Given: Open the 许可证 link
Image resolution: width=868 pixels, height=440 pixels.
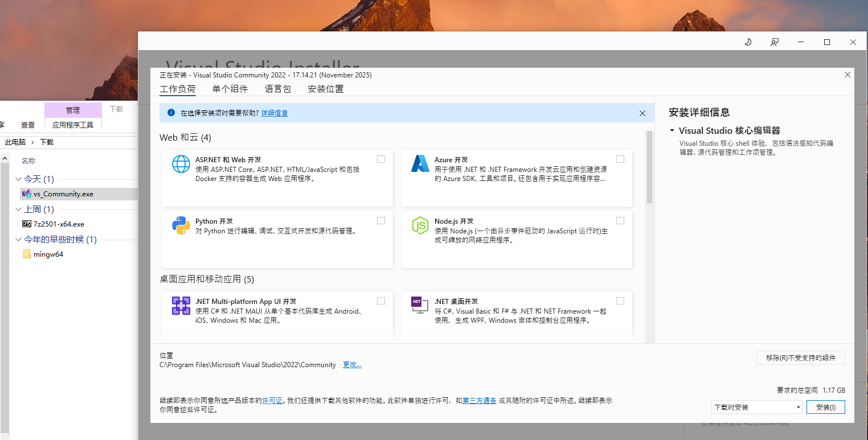Looking at the screenshot, I should pyautogui.click(x=272, y=401).
